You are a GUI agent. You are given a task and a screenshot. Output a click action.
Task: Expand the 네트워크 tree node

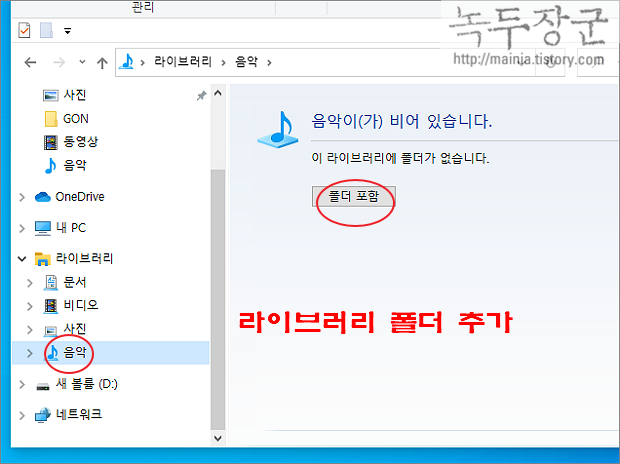click(x=22, y=415)
